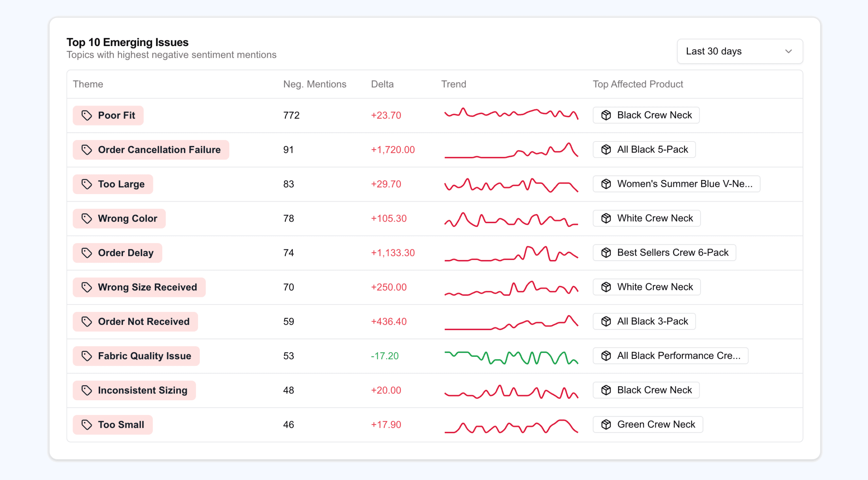Click the Order Delay theme badge
Image resolution: width=868 pixels, height=480 pixels.
[x=117, y=253]
